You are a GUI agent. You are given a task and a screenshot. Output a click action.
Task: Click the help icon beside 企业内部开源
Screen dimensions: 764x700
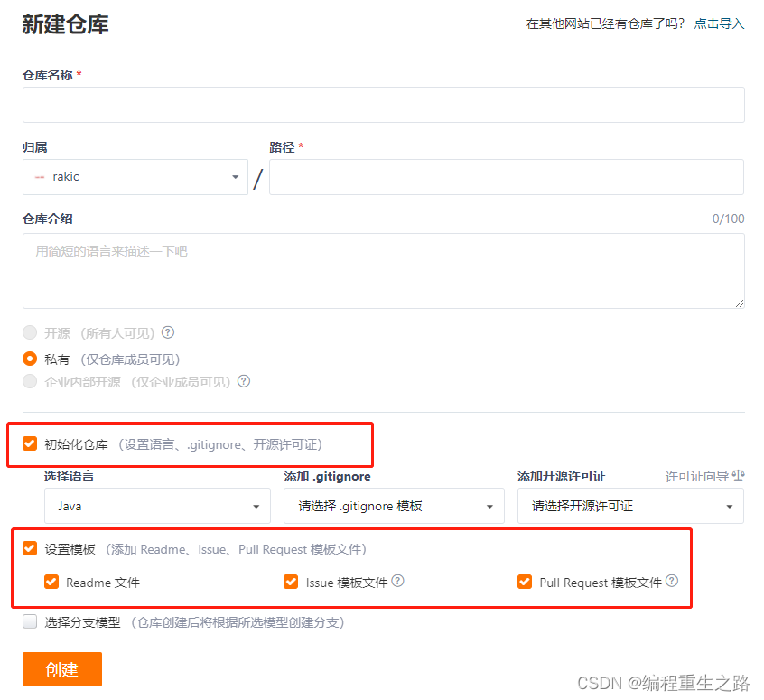(x=243, y=381)
